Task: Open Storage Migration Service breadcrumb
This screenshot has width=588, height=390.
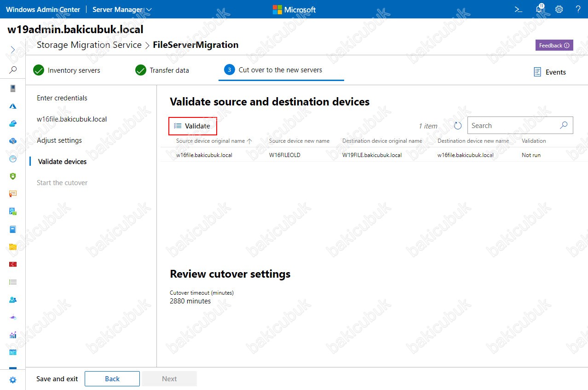Action: 89,45
